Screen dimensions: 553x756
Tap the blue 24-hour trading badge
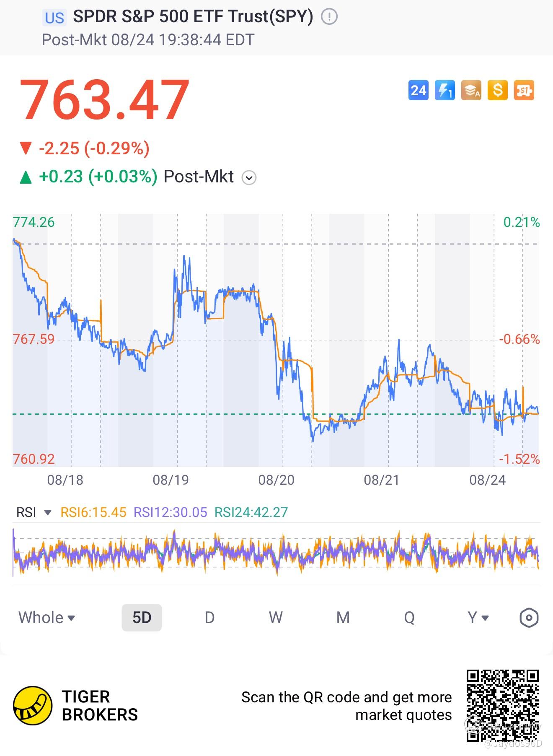tap(418, 90)
